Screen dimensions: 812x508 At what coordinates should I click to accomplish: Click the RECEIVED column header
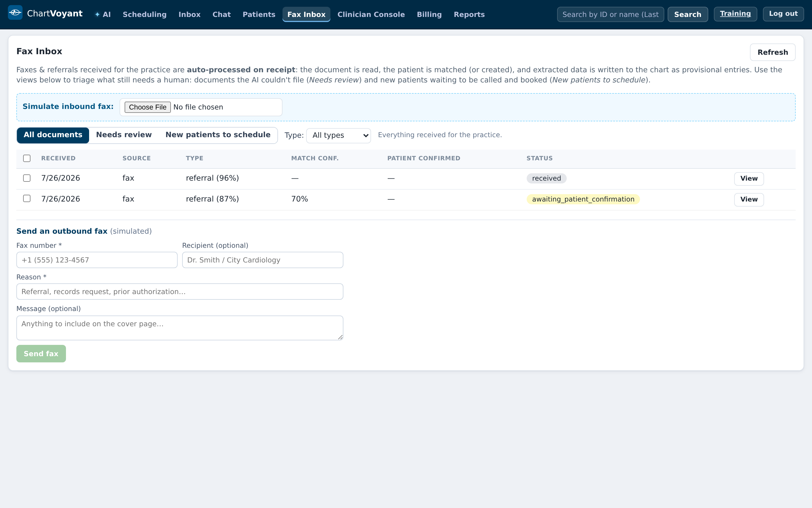pos(58,158)
